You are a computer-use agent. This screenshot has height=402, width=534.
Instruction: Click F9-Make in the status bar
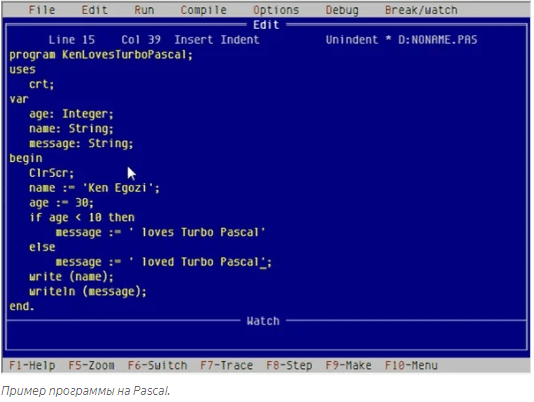coord(348,365)
